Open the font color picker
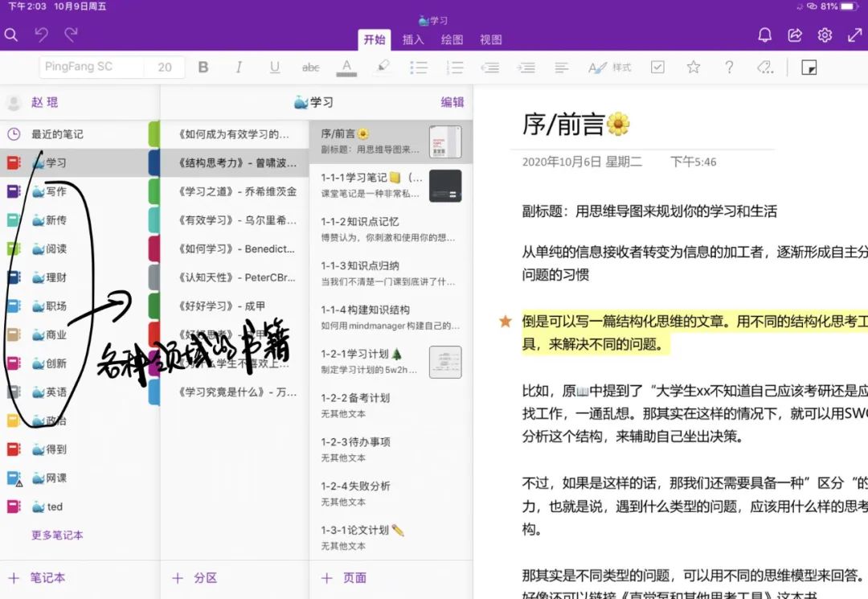The image size is (868, 599). [346, 68]
